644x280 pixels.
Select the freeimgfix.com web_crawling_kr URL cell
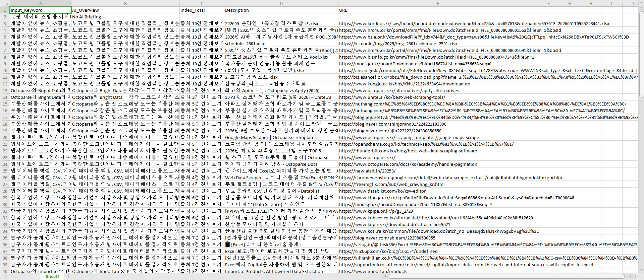438,184
